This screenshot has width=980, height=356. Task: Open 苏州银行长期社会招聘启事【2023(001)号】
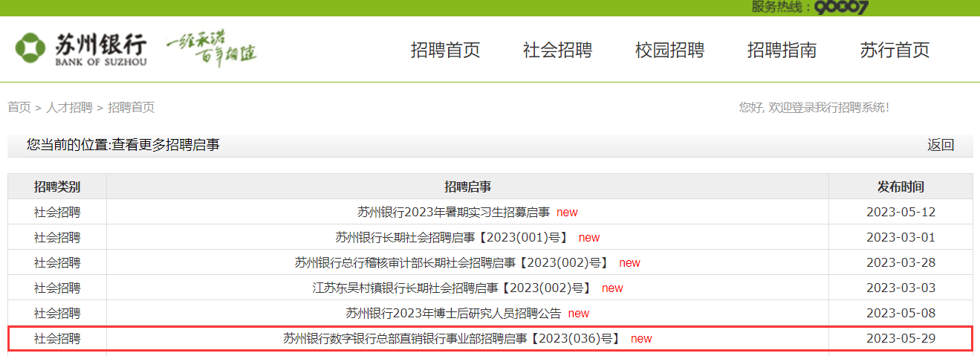453,237
